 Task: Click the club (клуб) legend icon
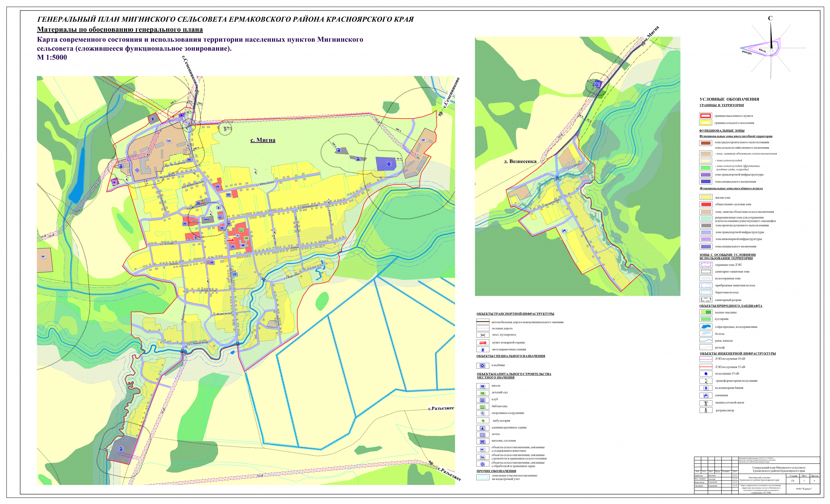tap(483, 400)
